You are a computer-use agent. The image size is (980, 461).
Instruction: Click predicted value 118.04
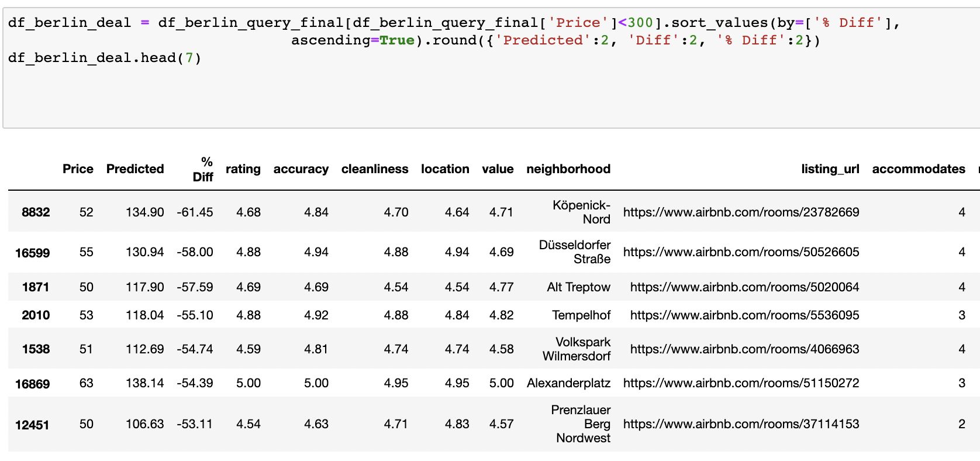tap(144, 315)
